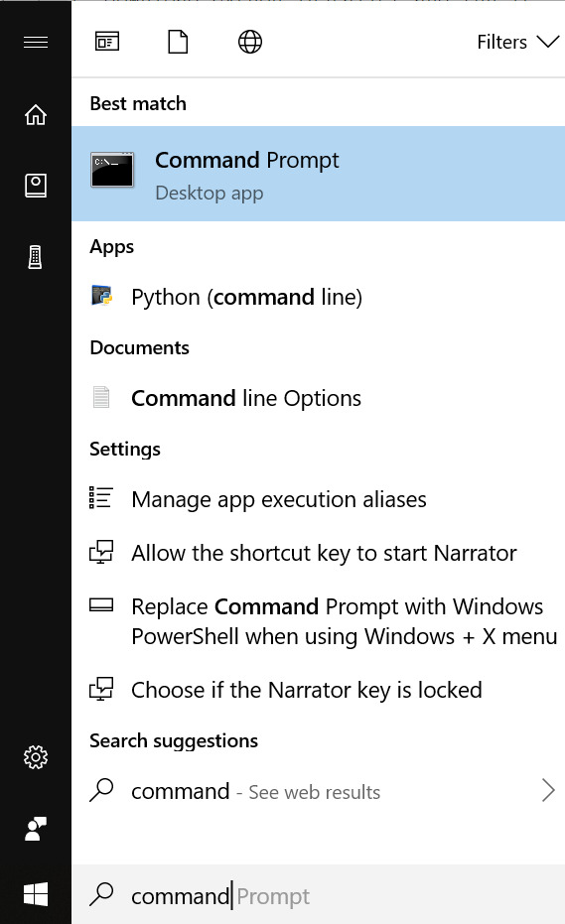Click the search text input box
Screen dimensions: 565x924
pos(319,895)
